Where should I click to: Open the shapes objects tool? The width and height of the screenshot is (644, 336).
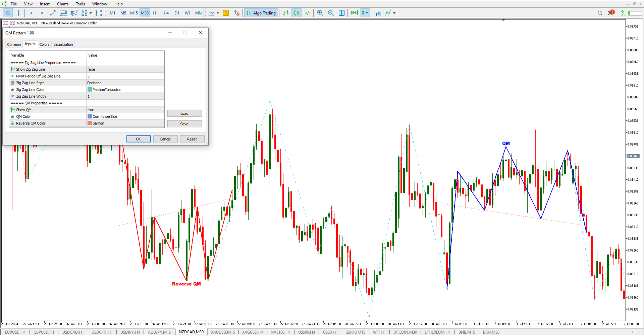[84, 13]
